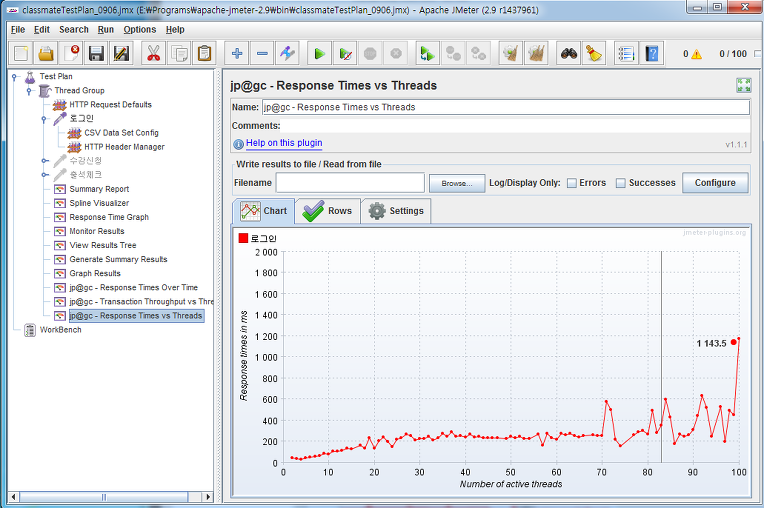Collapse all nodes with the minus icon
This screenshot has height=508, width=764.
pyautogui.click(x=262, y=53)
